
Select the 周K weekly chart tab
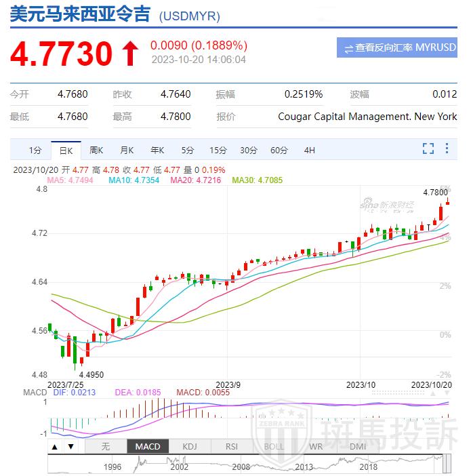[96, 150]
